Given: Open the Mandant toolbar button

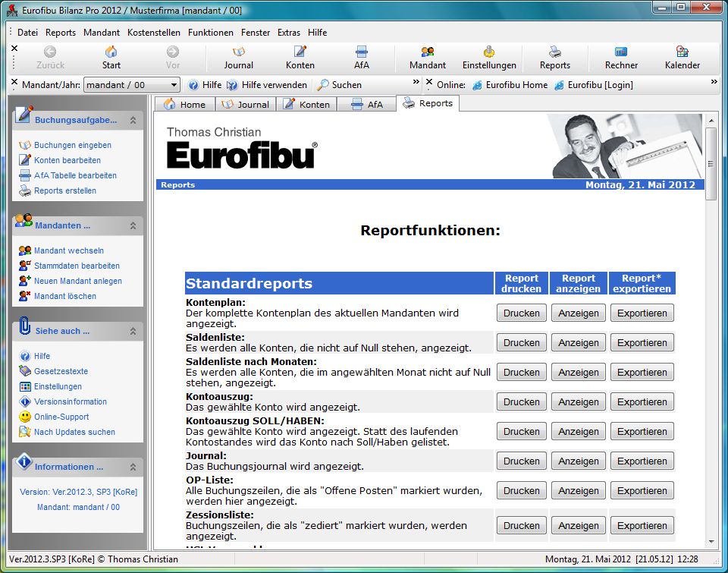Looking at the screenshot, I should pyautogui.click(x=428, y=58).
